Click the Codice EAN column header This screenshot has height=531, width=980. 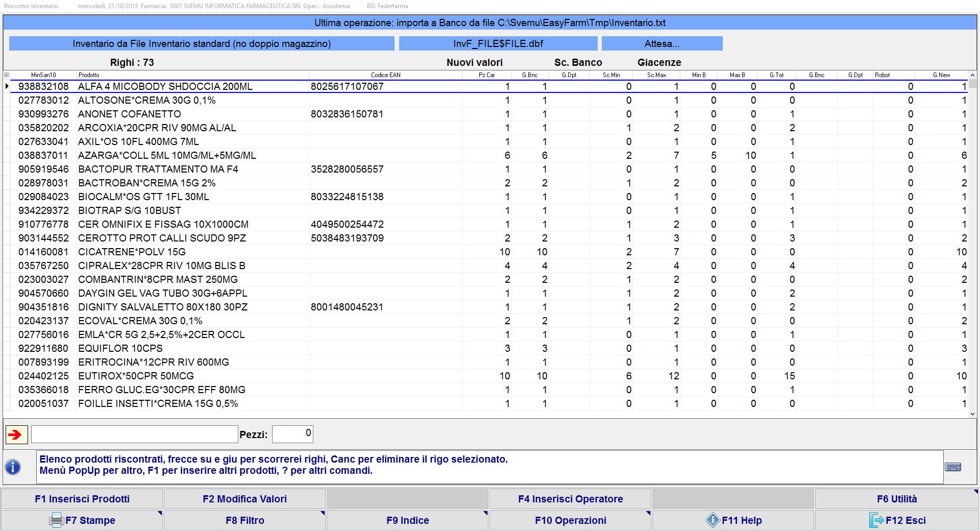pyautogui.click(x=385, y=75)
